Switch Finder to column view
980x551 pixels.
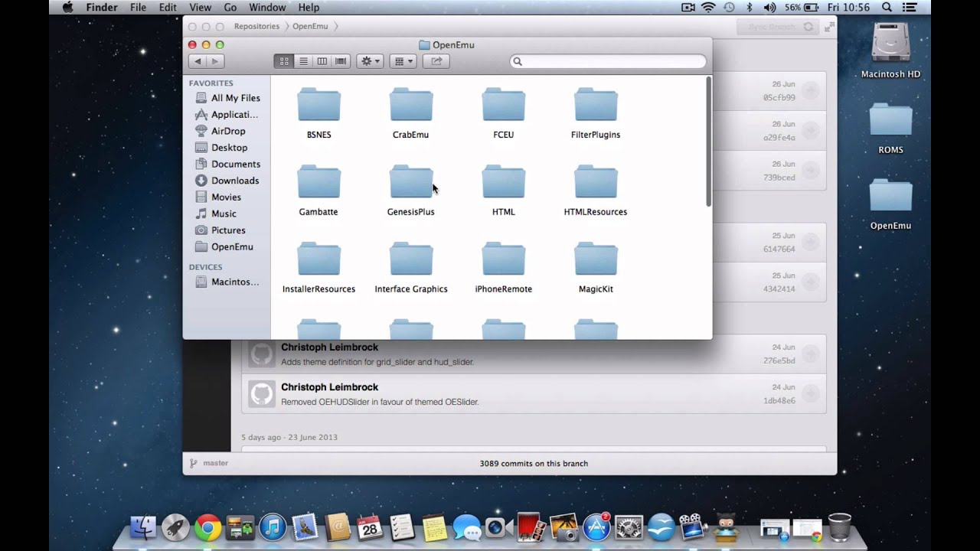322,61
